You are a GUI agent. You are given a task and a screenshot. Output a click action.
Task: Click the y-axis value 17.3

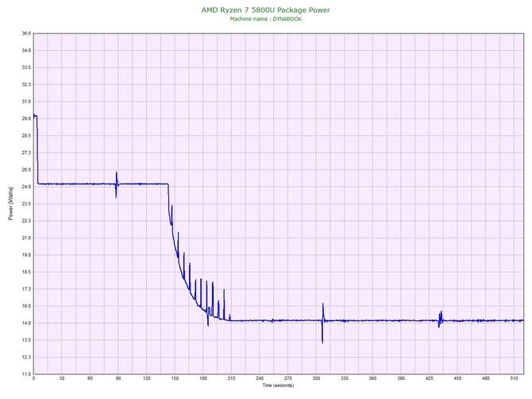click(x=26, y=289)
